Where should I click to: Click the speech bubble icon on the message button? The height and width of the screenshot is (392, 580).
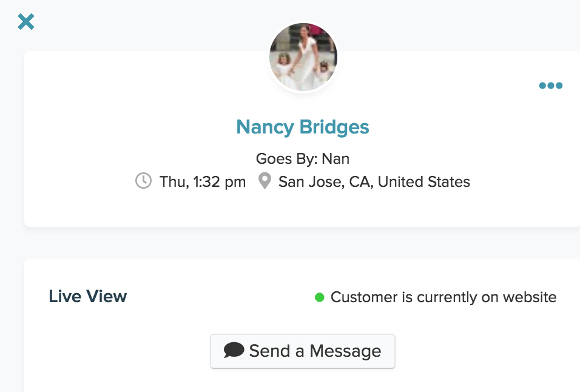pyautogui.click(x=234, y=350)
